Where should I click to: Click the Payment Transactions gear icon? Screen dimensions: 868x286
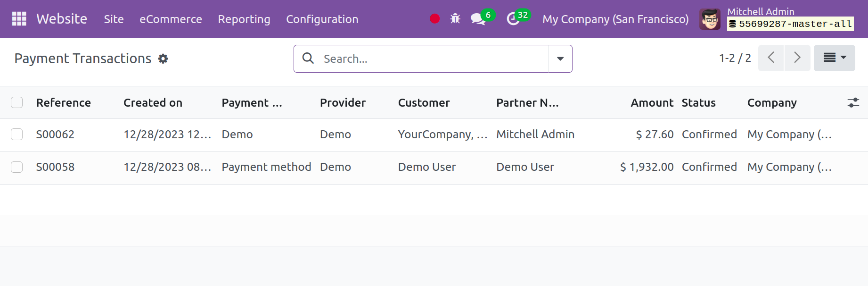163,59
